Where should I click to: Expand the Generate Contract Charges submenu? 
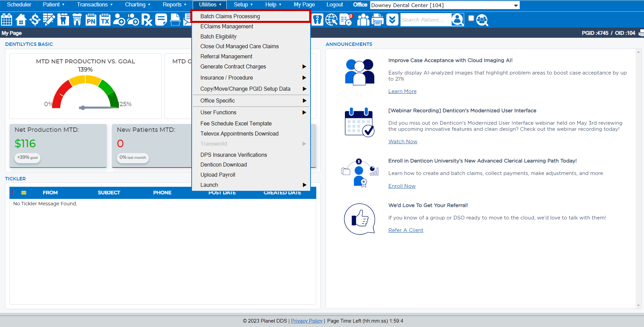[x=233, y=66]
